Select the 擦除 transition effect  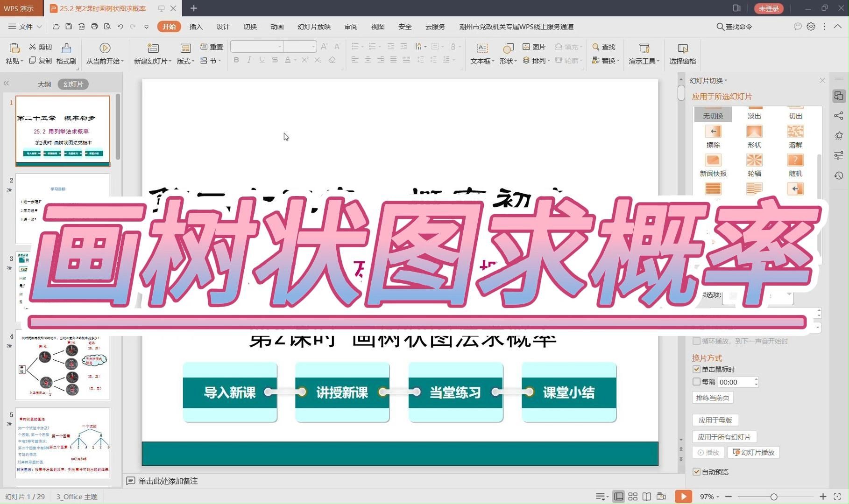713,137
